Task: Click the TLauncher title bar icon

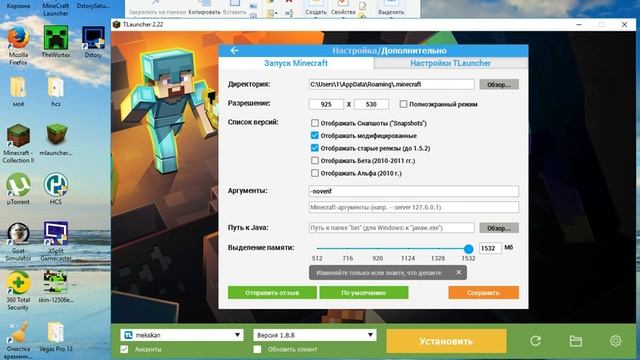Action: (117, 24)
